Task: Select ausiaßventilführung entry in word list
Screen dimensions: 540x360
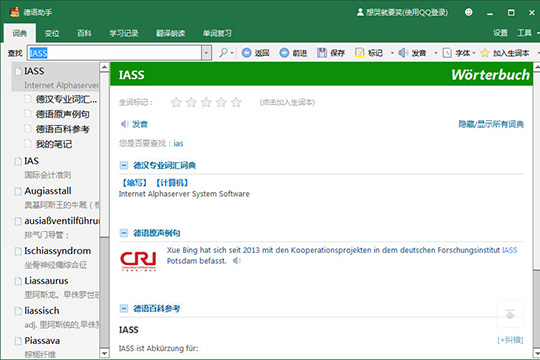Action: tap(56, 228)
